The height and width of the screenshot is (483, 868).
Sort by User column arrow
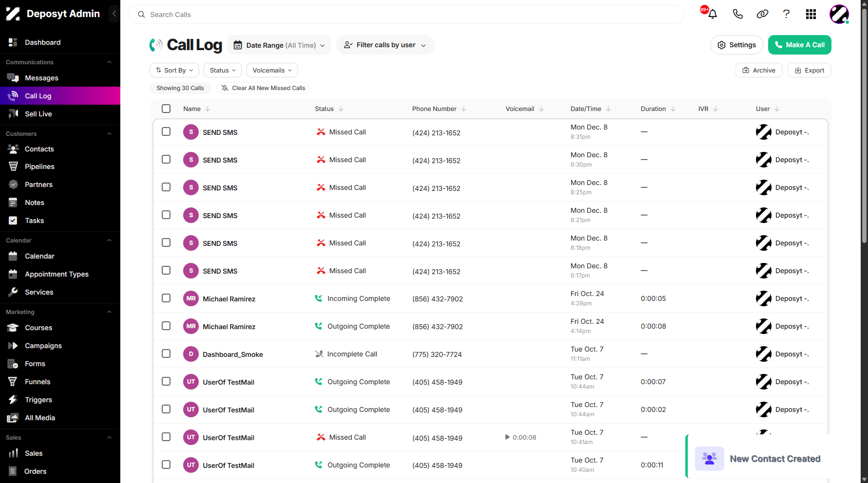point(777,109)
